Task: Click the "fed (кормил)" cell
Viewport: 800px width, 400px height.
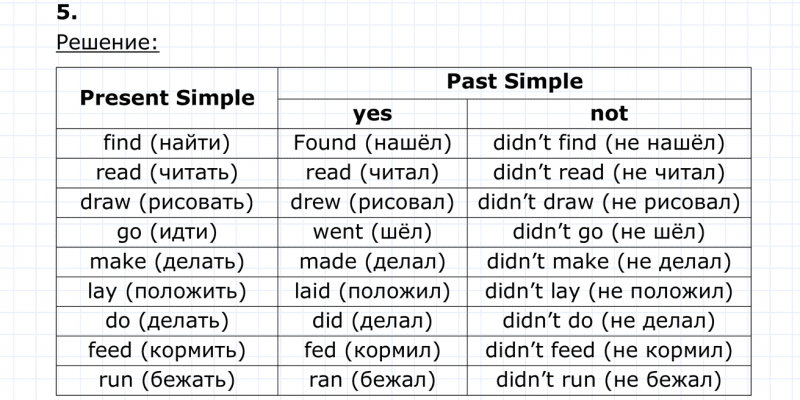Action: click(372, 351)
